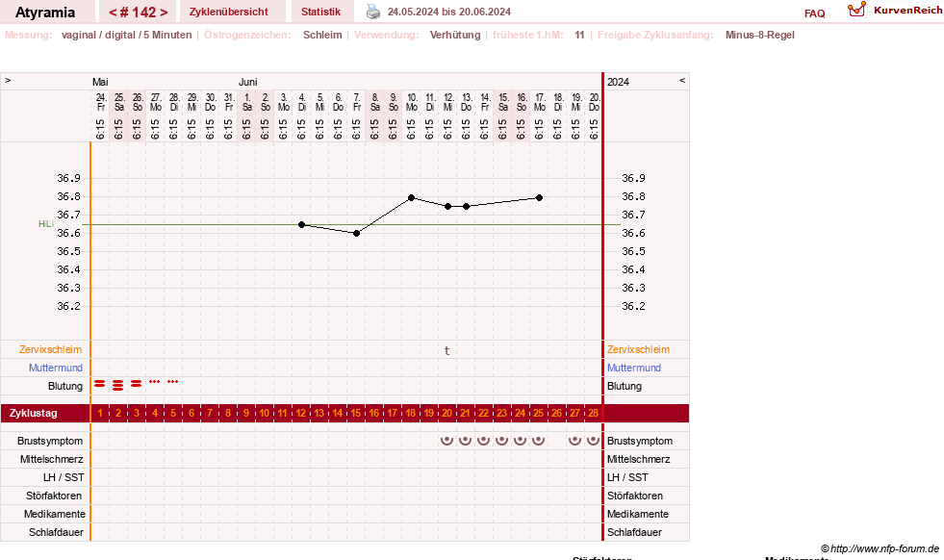This screenshot has height=560, width=944.
Task: Open the KurvenReich link
Action: [907, 11]
